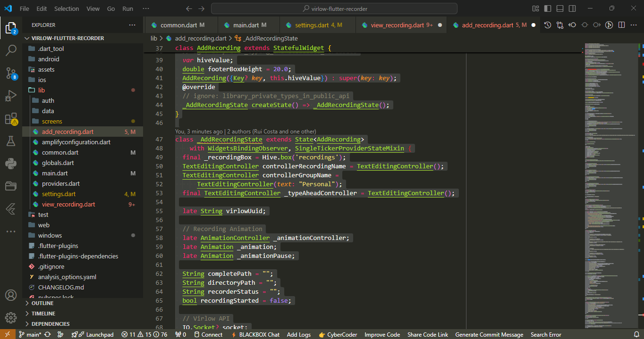Open the folder-shaped view in activity bar

11,186
